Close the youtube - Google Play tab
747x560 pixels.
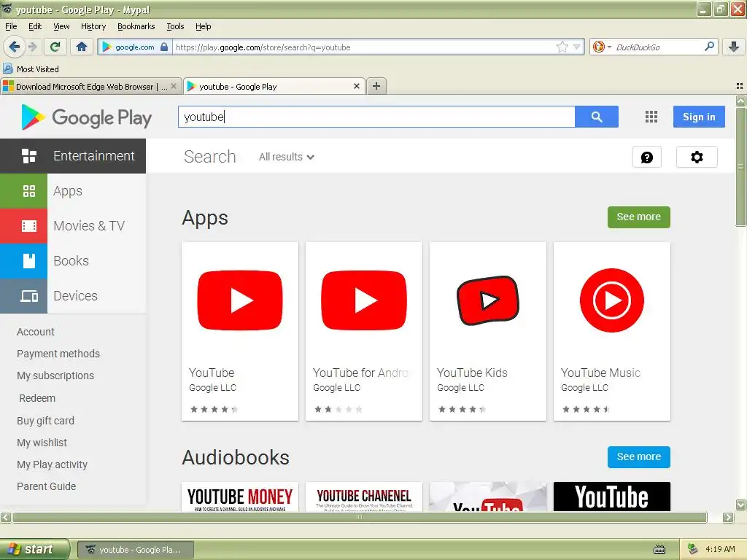(x=356, y=86)
